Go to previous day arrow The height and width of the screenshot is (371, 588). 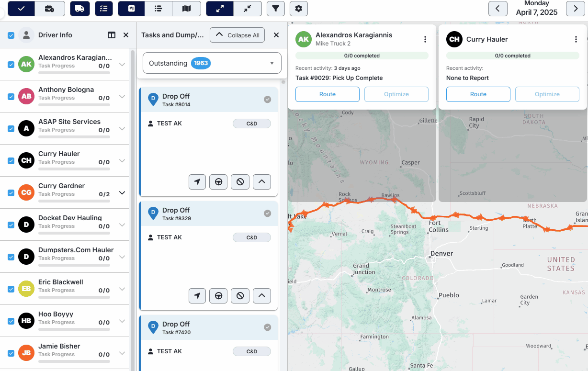pyautogui.click(x=498, y=8)
